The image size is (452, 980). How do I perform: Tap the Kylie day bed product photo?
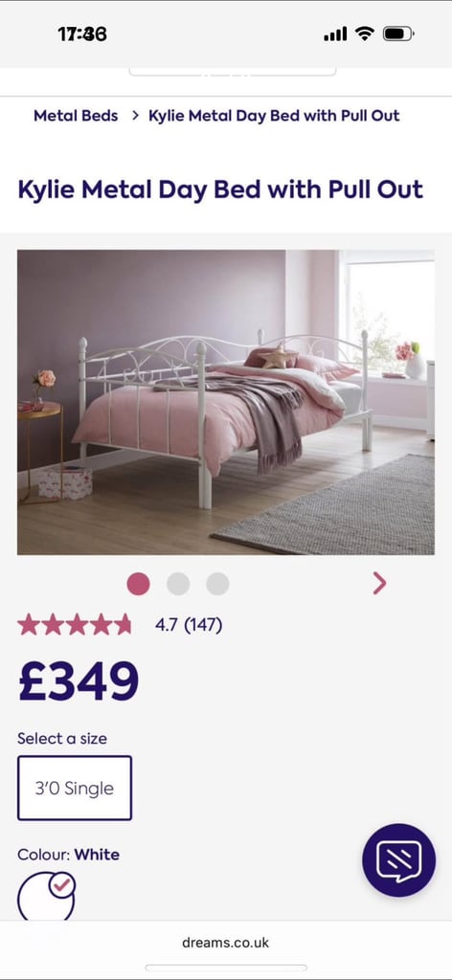(226, 402)
